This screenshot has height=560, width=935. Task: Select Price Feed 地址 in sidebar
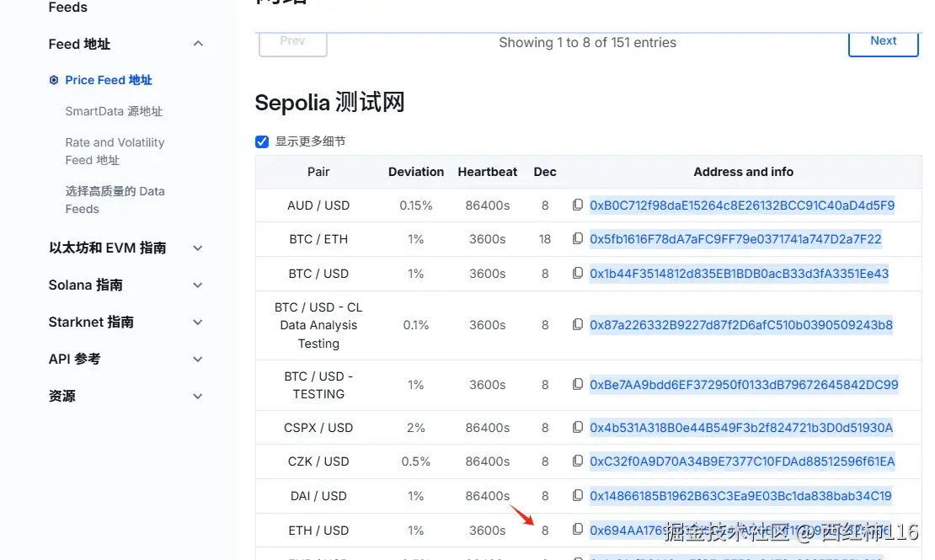[x=109, y=80]
